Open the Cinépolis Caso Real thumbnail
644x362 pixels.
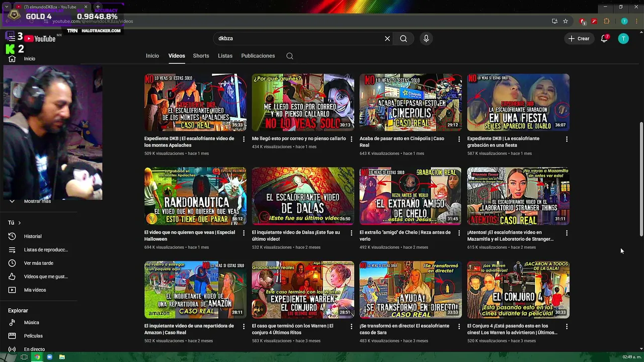[411, 103]
